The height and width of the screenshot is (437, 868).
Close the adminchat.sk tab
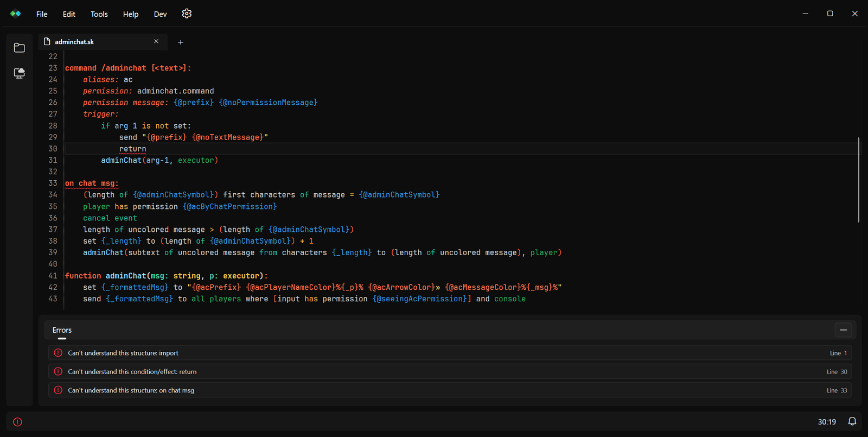pos(156,41)
